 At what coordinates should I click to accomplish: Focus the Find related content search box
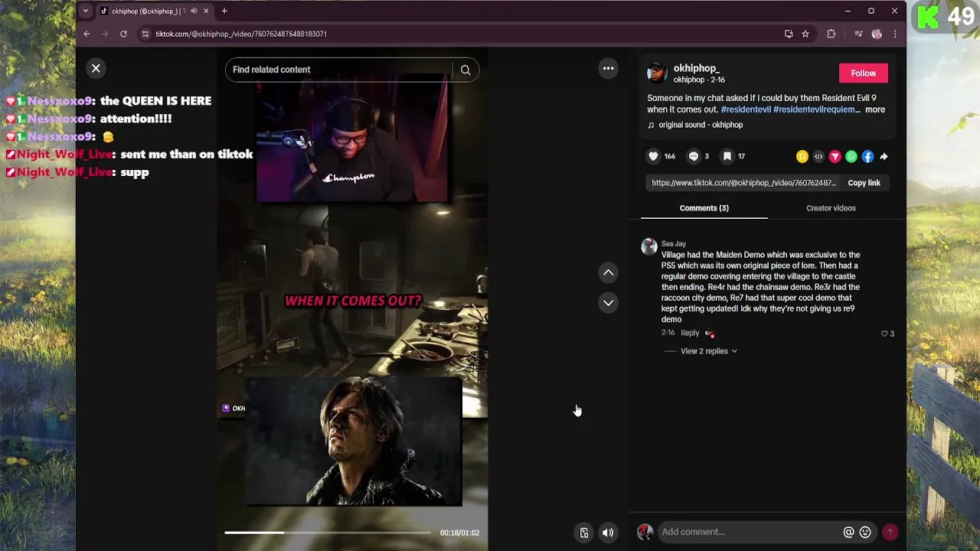point(341,70)
